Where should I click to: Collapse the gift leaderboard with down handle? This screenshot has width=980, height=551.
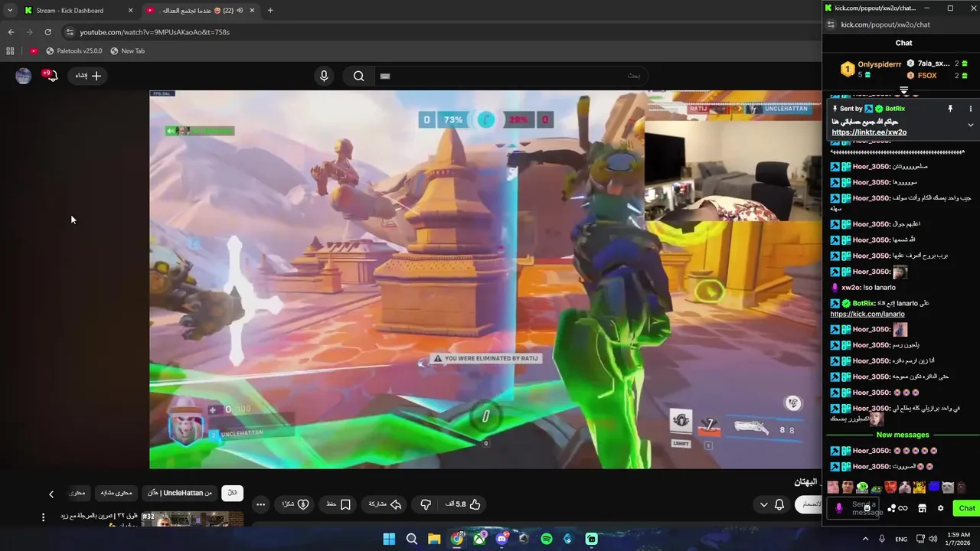click(x=903, y=90)
